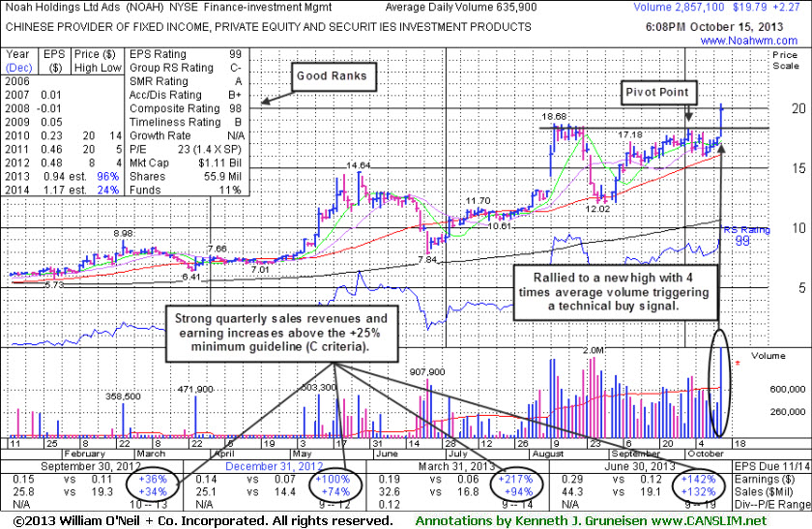Select the 12.02 price low label

(x=597, y=209)
